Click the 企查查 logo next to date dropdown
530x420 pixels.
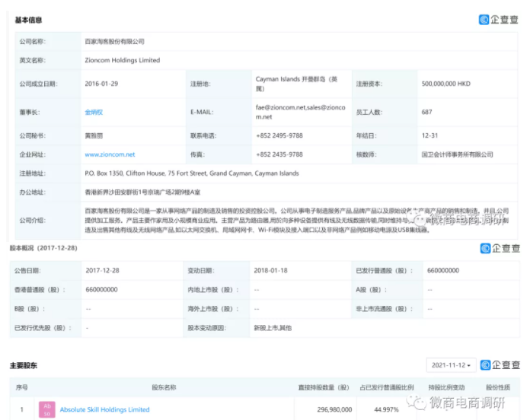(500, 365)
